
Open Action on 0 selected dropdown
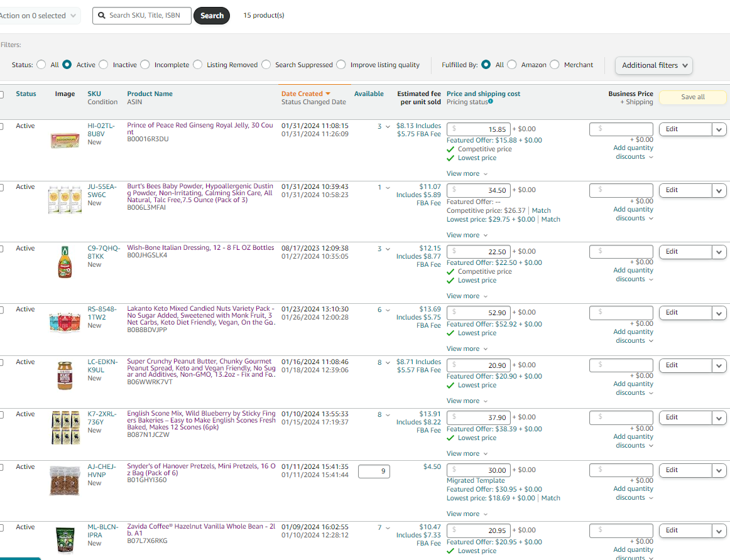(39, 15)
